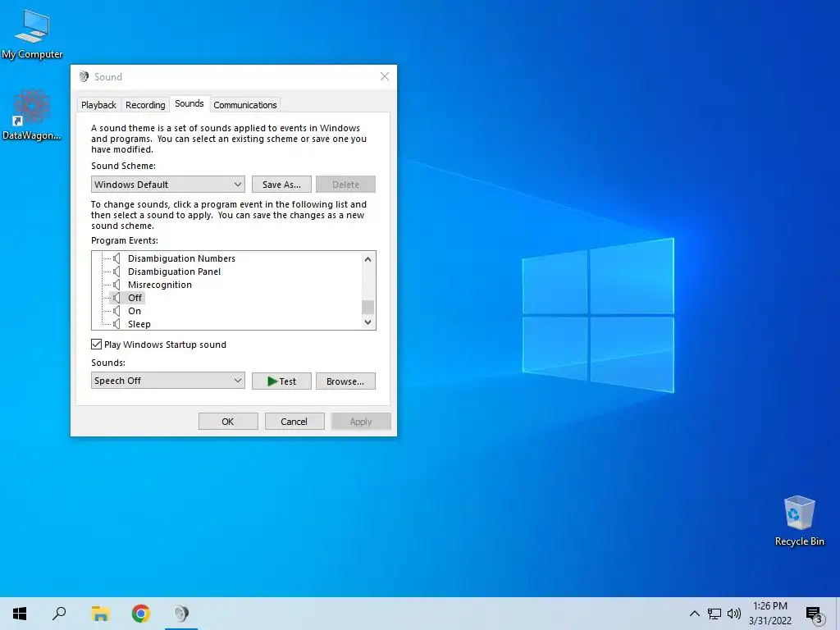Click Program Events scroll up arrow
Screen dimensions: 840x630
(368, 259)
